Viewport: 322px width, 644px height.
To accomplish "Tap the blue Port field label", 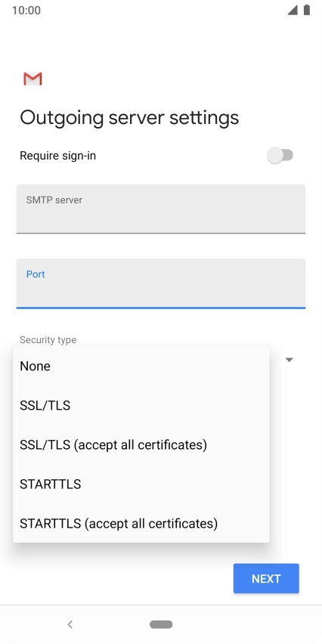I will click(x=36, y=274).
